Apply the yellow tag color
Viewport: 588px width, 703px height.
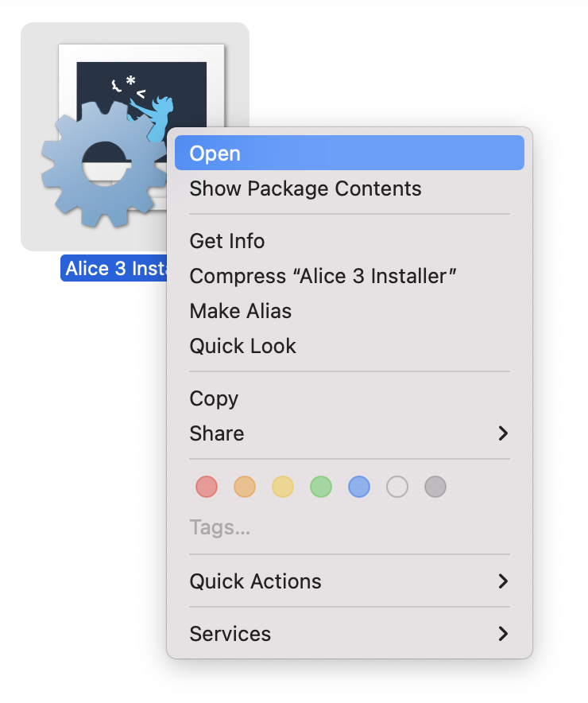click(283, 487)
